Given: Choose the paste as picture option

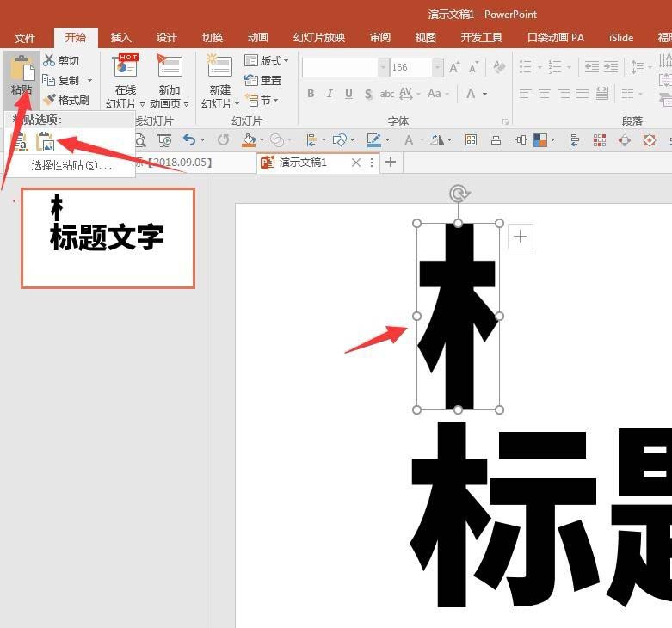Looking at the screenshot, I should [45, 141].
